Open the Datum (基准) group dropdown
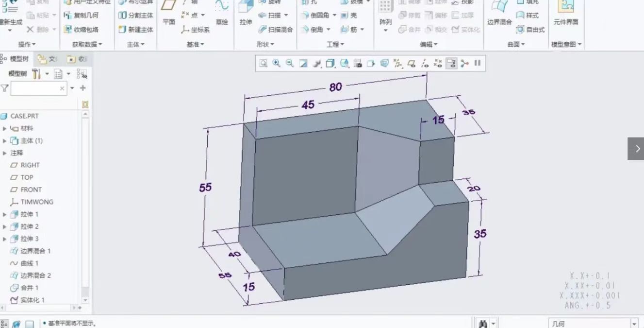This screenshot has height=328, width=644. click(196, 44)
